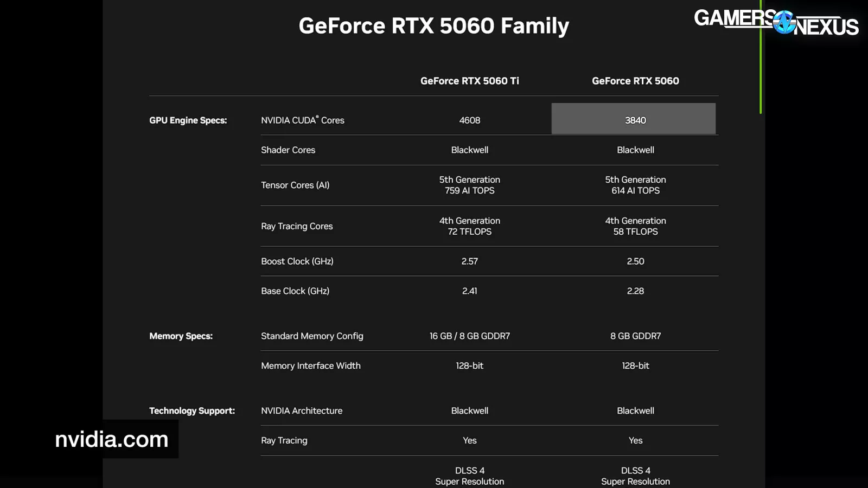Select the GeForce RTX 5060 column header

(x=635, y=81)
